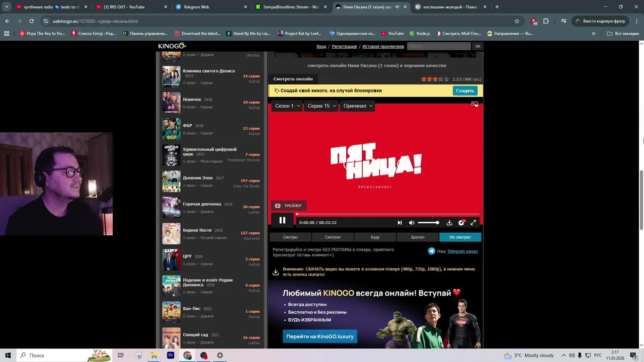Open the Chrome apps grid icon
The height and width of the screenshot is (362, 644).
pos(7,34)
